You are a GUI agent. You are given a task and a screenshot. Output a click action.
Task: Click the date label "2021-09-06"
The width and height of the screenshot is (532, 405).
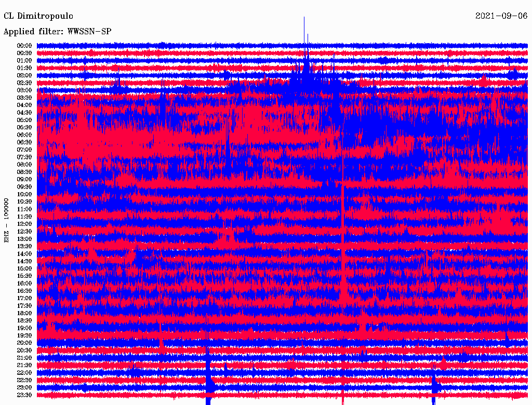point(501,16)
